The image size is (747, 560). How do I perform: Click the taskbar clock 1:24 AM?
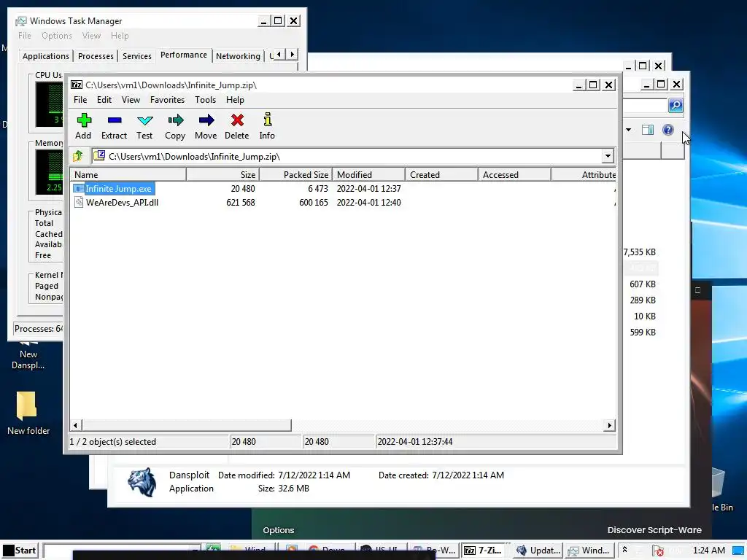(x=708, y=551)
